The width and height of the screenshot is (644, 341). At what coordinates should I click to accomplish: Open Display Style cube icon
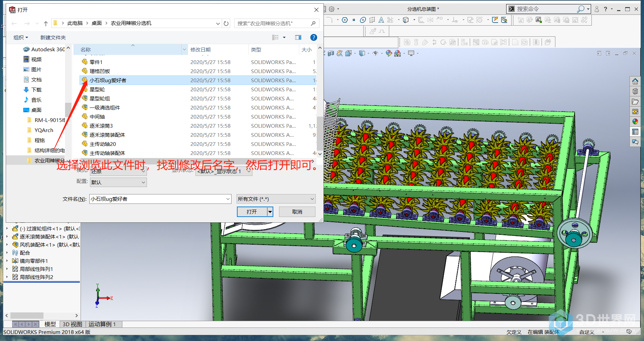362,53
